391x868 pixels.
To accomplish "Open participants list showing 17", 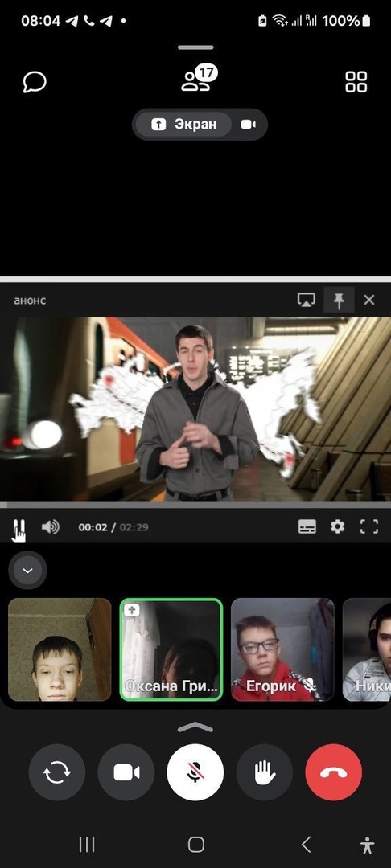I will coord(199,78).
